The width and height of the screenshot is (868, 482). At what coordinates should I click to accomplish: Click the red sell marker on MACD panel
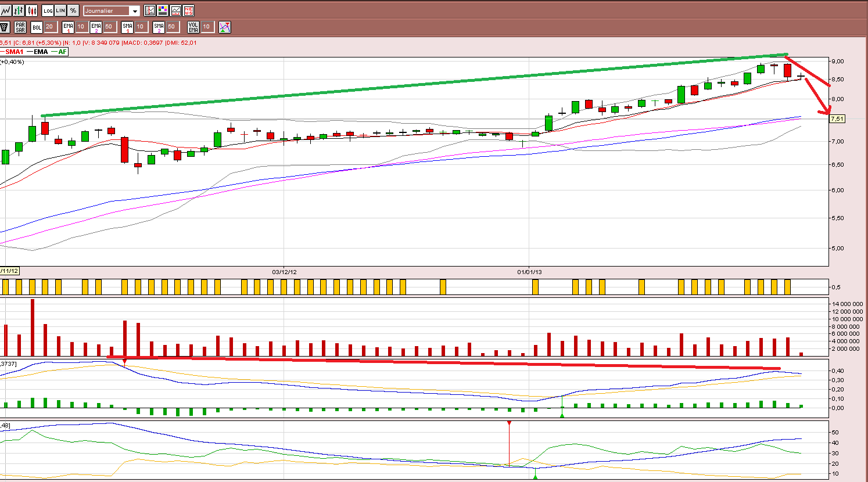[125, 362]
